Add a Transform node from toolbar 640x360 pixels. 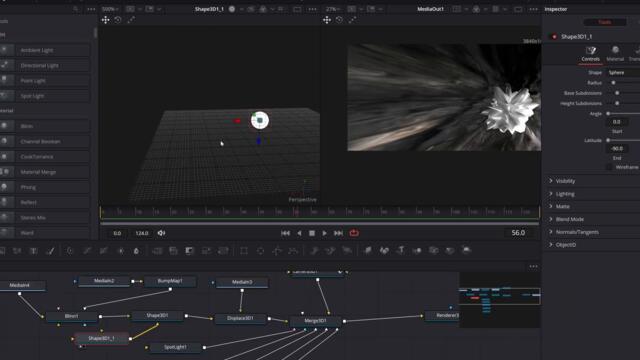pyautogui.click(x=223, y=251)
